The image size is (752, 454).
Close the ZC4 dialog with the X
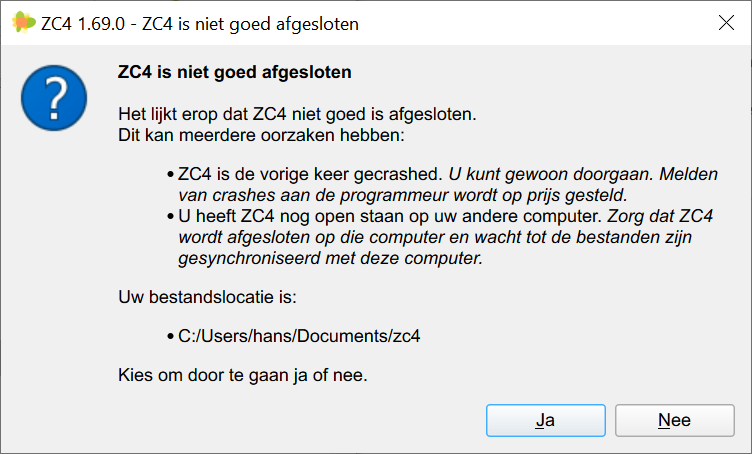(726, 23)
